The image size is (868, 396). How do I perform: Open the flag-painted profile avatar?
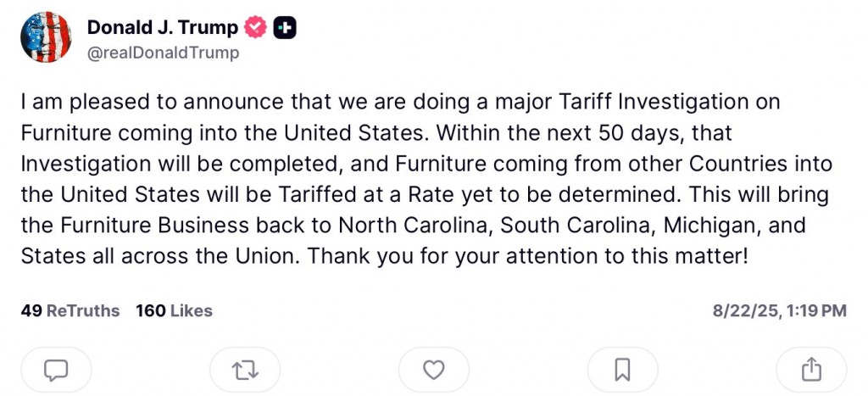46,36
